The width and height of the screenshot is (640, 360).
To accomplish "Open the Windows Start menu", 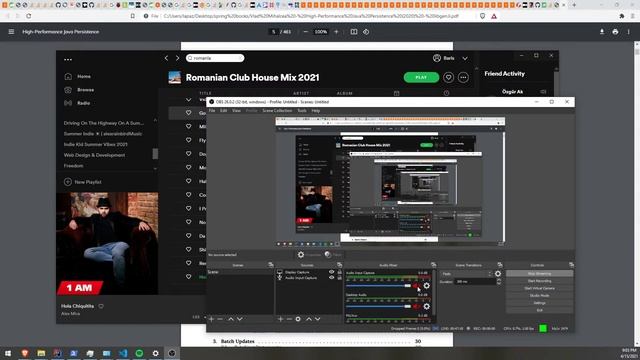I will 8,353.
